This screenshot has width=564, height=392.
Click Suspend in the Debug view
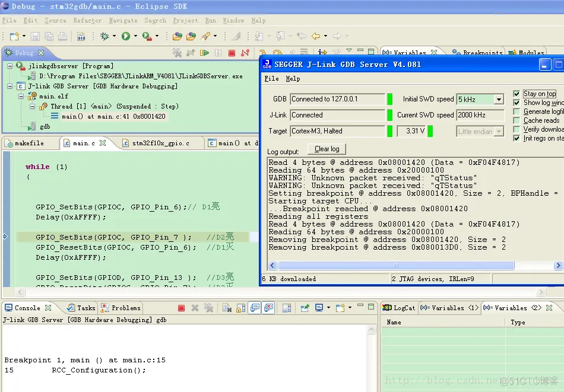[218, 53]
